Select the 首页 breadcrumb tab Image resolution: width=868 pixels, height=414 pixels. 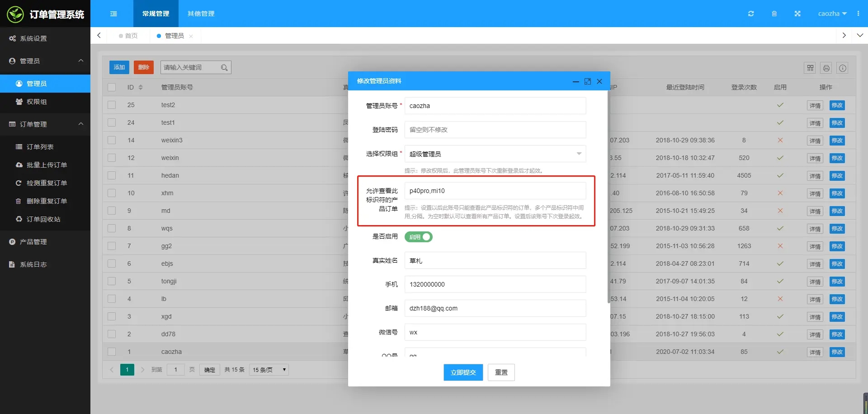coord(128,36)
